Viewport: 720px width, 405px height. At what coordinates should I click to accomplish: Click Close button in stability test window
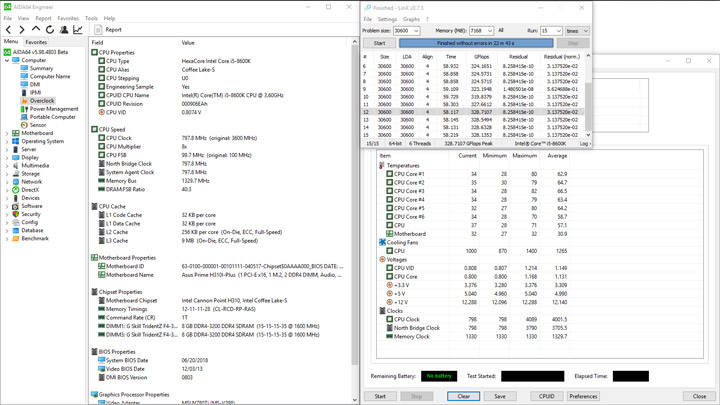[x=699, y=396]
